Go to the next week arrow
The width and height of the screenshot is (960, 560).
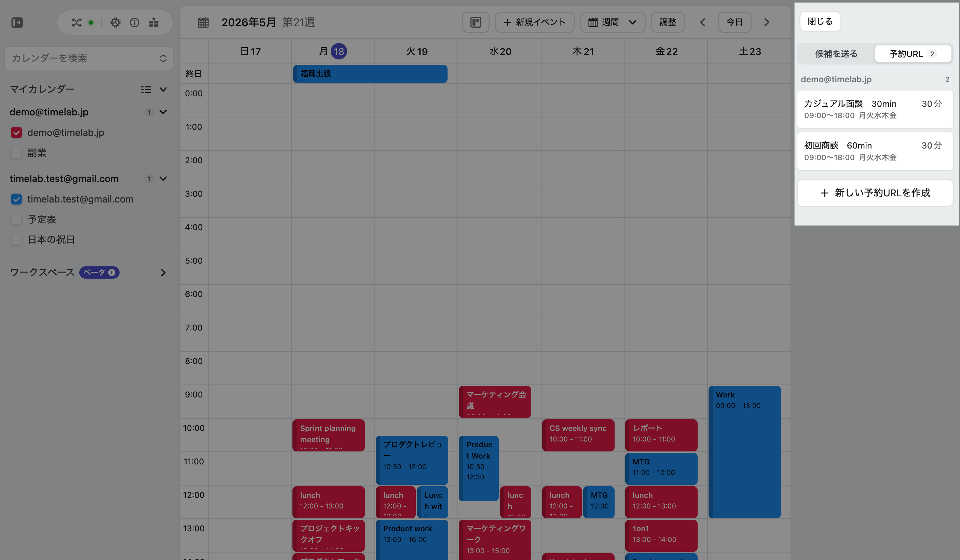pyautogui.click(x=767, y=23)
